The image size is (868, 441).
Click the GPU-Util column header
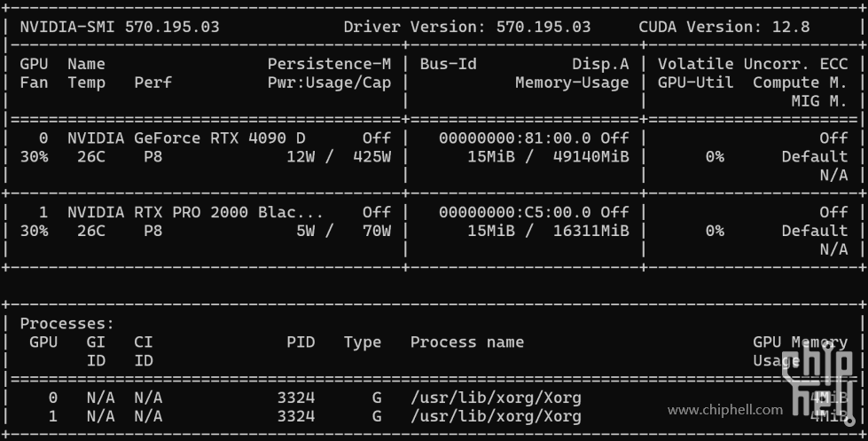(x=695, y=83)
